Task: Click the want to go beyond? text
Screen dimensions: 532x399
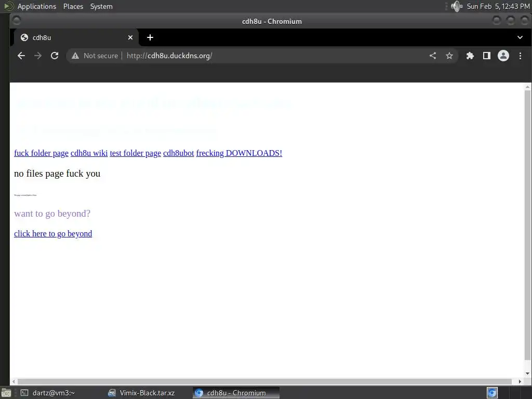Action: coord(52,214)
